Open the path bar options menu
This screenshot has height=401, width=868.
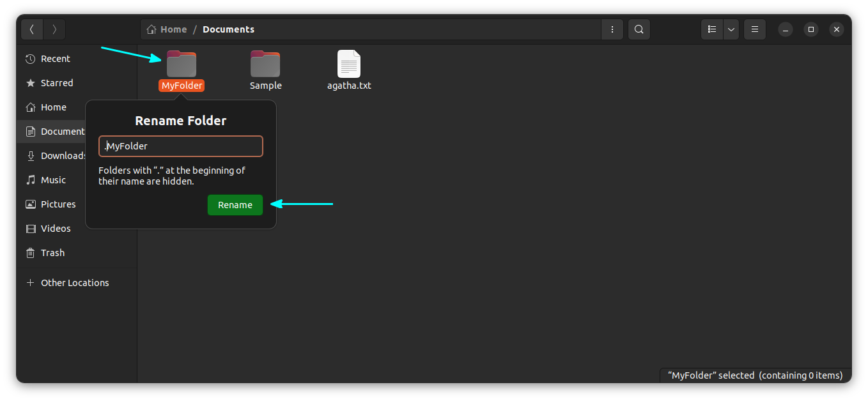click(x=612, y=29)
